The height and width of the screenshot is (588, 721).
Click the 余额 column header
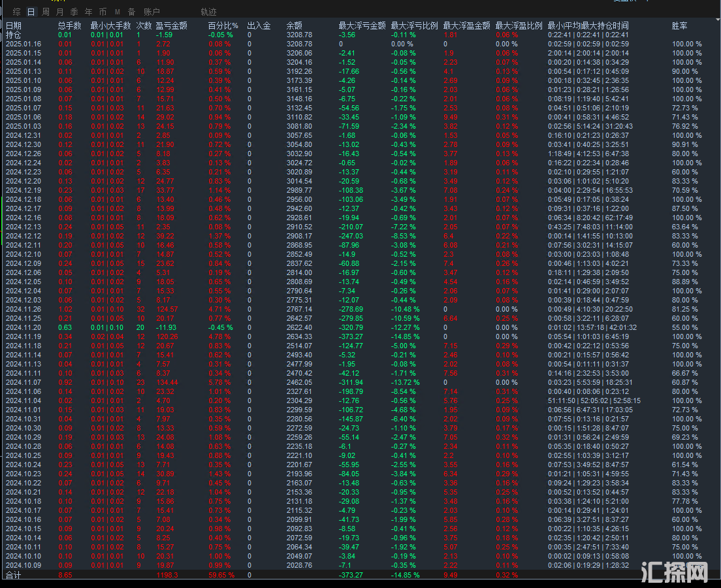(295, 25)
